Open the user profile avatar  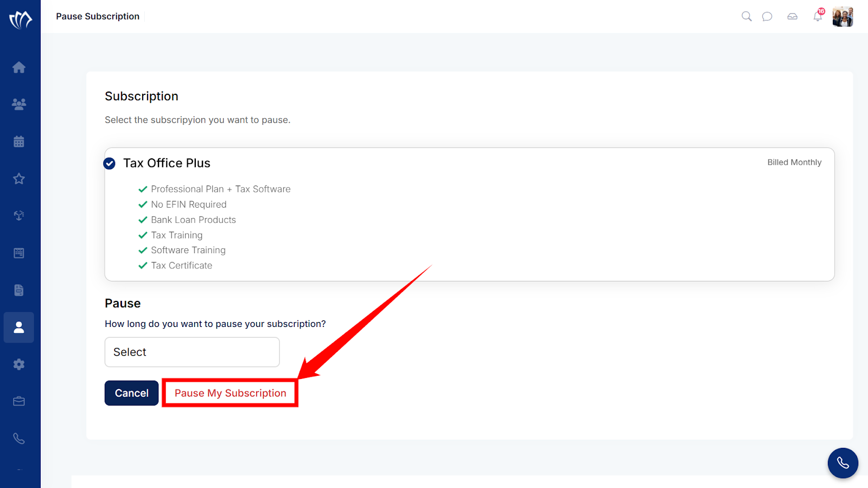843,17
